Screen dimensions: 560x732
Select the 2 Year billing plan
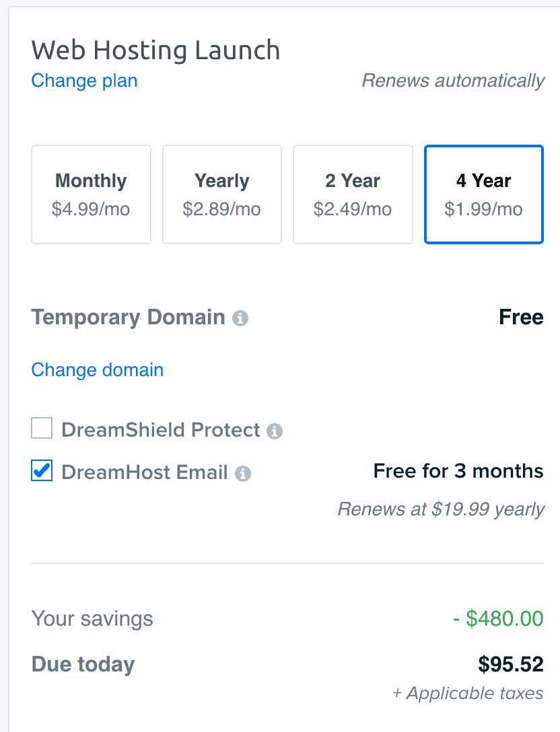coord(353,194)
